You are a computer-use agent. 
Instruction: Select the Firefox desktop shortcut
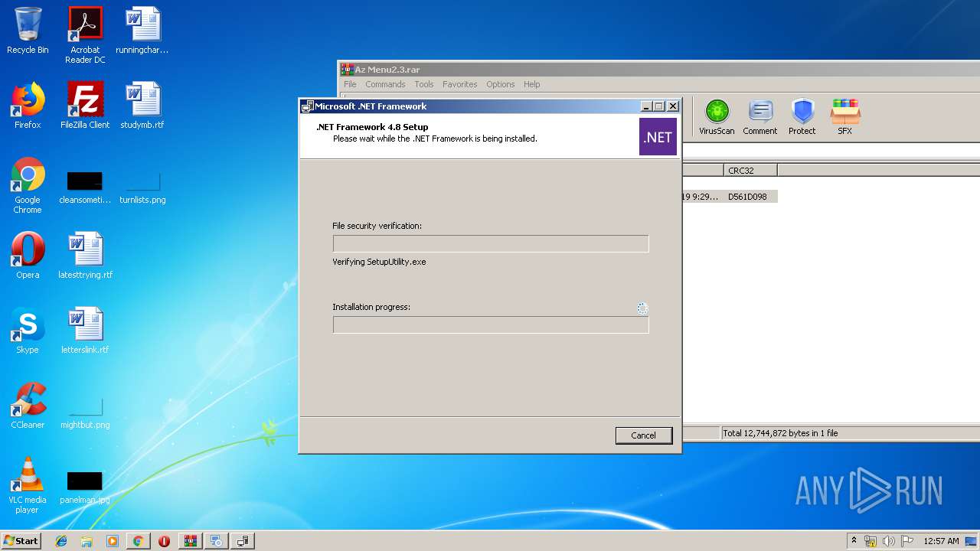pos(28,106)
